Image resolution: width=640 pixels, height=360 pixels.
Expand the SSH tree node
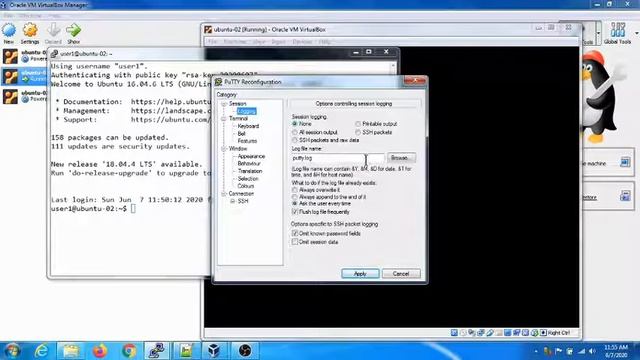point(232,201)
